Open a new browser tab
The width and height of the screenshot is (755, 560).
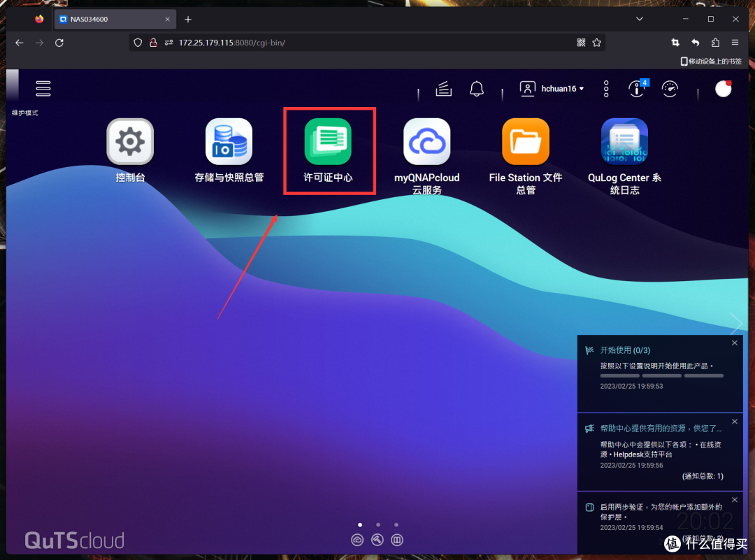pyautogui.click(x=188, y=20)
